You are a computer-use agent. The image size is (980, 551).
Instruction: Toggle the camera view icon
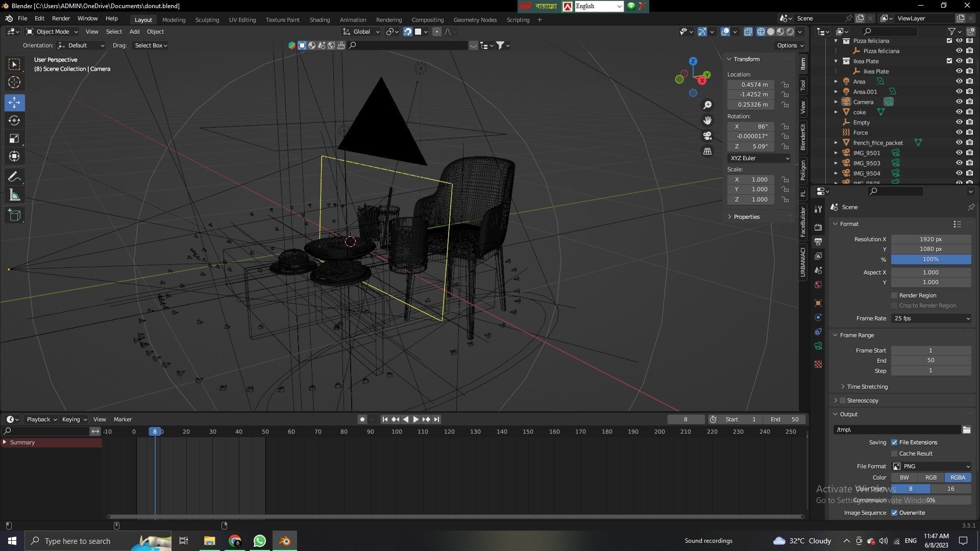pyautogui.click(x=707, y=136)
